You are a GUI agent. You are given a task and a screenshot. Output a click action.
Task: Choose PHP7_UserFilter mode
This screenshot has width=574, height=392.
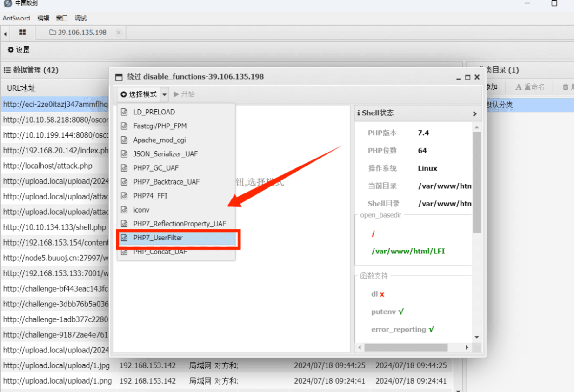pos(176,238)
